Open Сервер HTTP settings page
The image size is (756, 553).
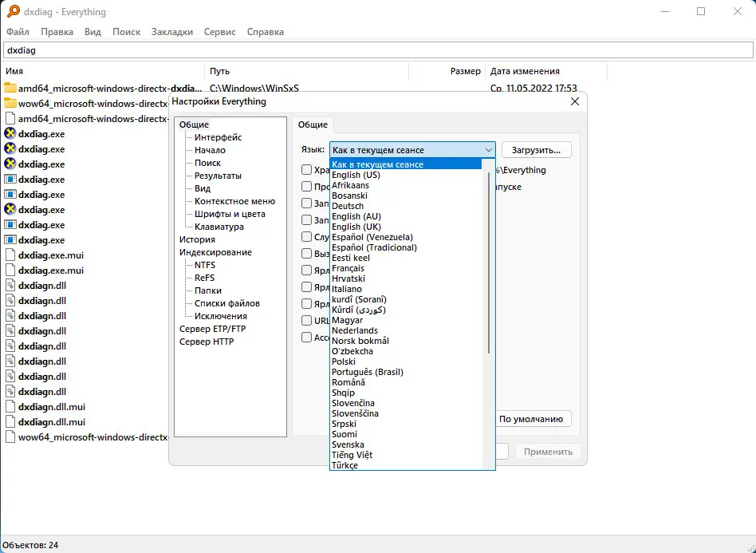[207, 342]
